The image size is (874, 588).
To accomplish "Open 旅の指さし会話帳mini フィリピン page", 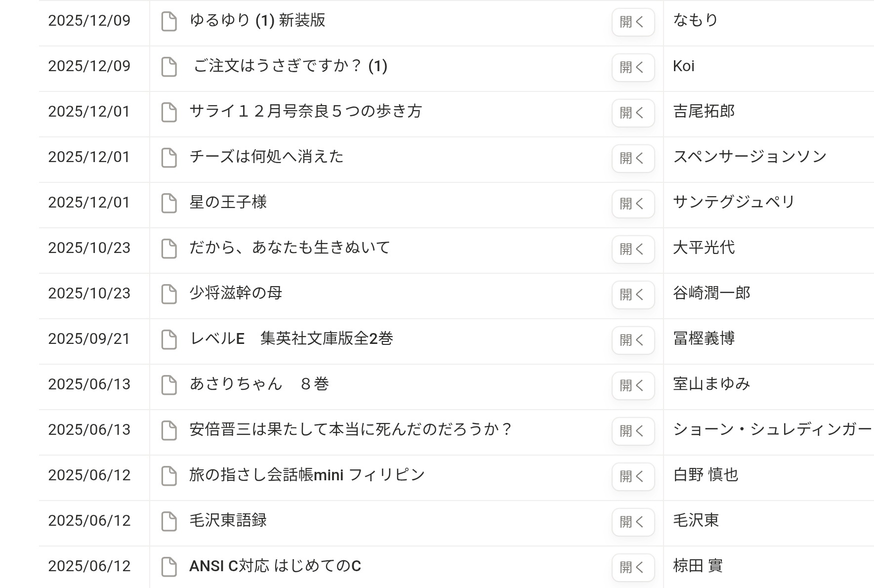I will coord(633,476).
